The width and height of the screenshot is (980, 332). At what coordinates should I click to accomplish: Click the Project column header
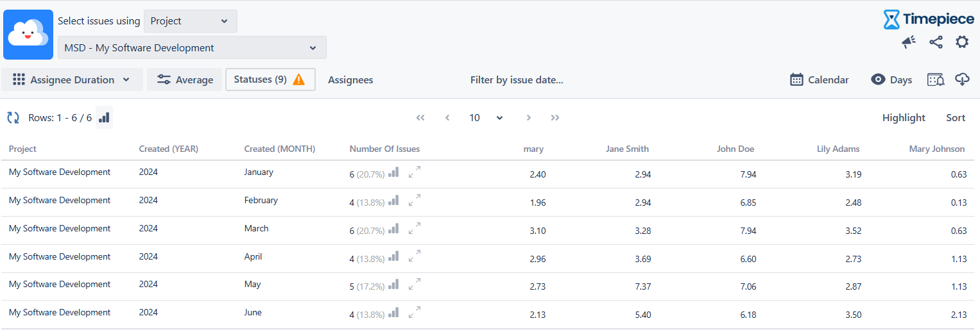[x=22, y=149]
